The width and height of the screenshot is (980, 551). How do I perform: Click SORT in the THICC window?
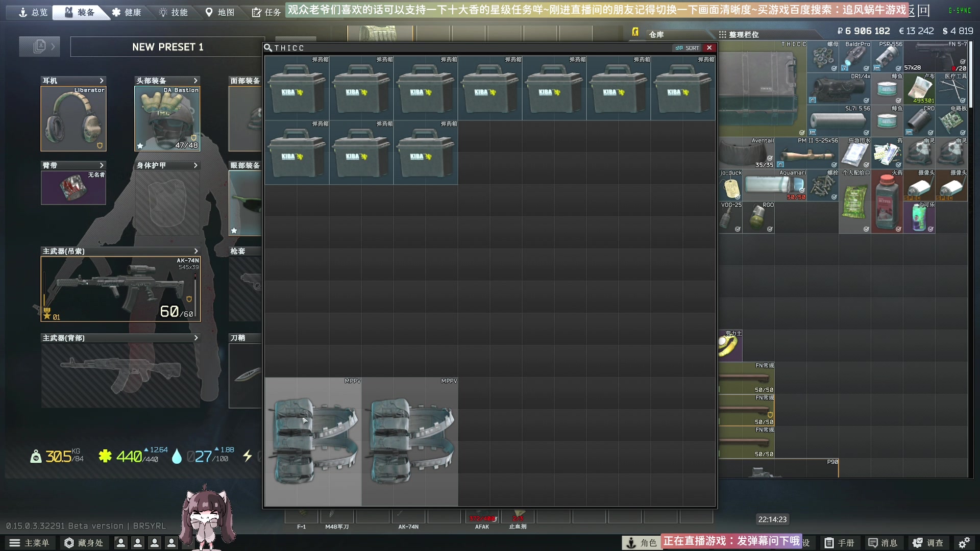687,48
